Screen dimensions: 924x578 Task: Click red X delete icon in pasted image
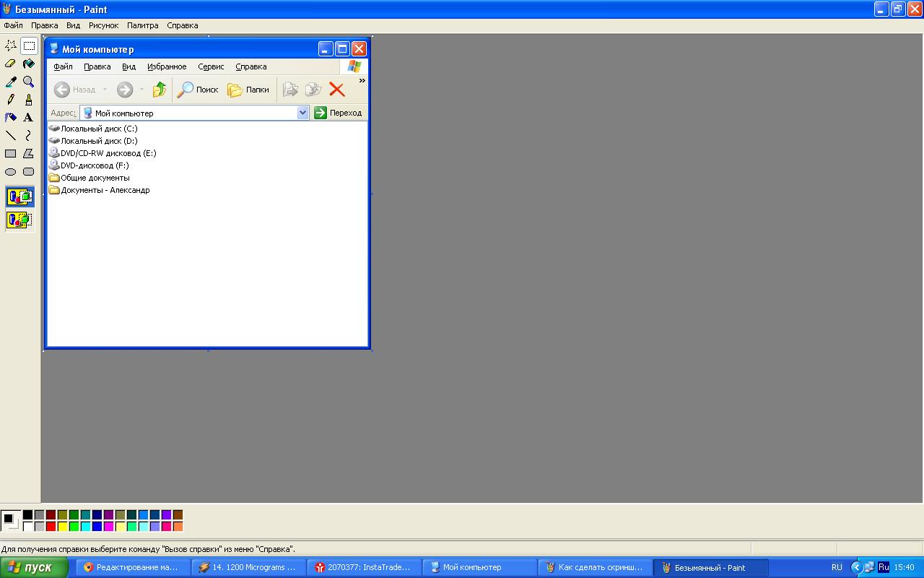click(x=337, y=90)
